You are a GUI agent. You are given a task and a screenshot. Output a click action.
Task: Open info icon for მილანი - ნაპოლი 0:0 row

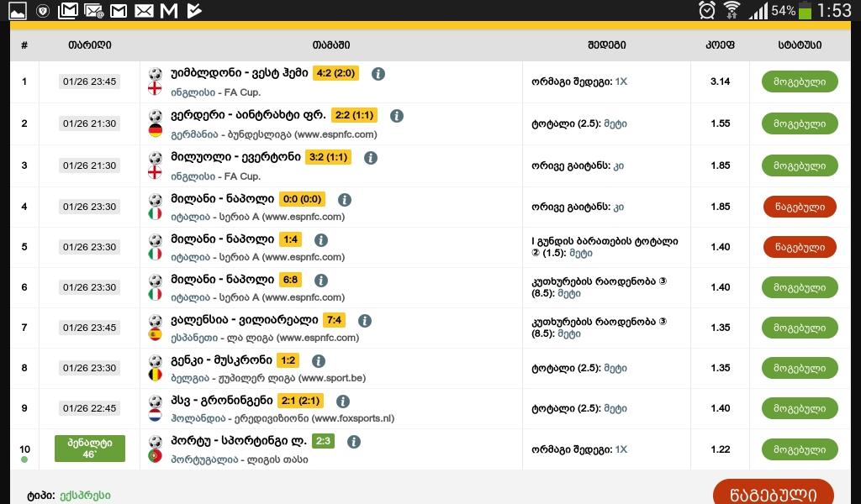click(344, 200)
